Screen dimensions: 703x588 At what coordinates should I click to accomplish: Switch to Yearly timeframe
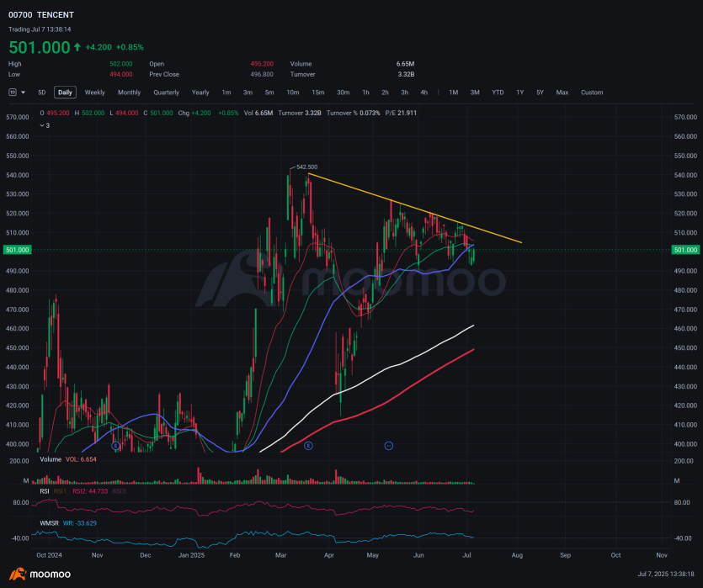click(200, 93)
